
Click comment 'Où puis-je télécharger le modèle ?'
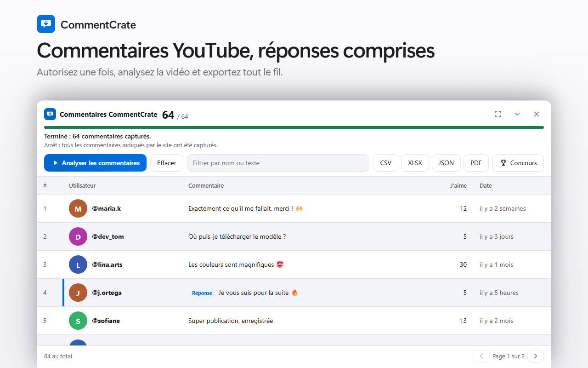pyautogui.click(x=237, y=236)
